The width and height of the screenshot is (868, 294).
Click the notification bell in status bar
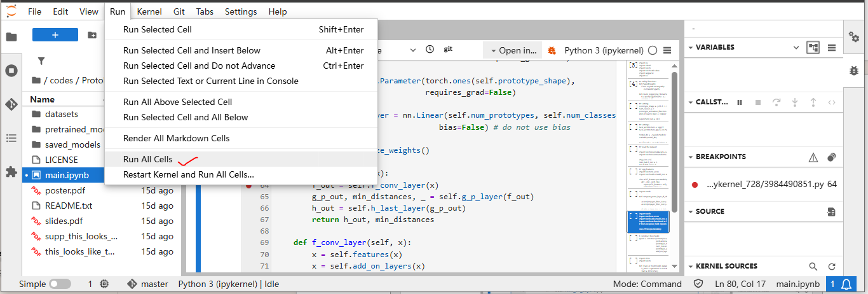coord(846,284)
